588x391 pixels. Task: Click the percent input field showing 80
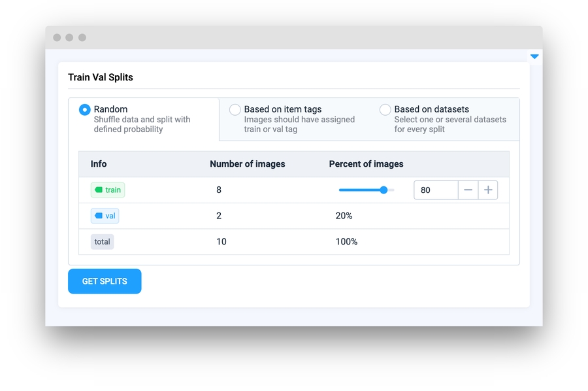tap(436, 190)
